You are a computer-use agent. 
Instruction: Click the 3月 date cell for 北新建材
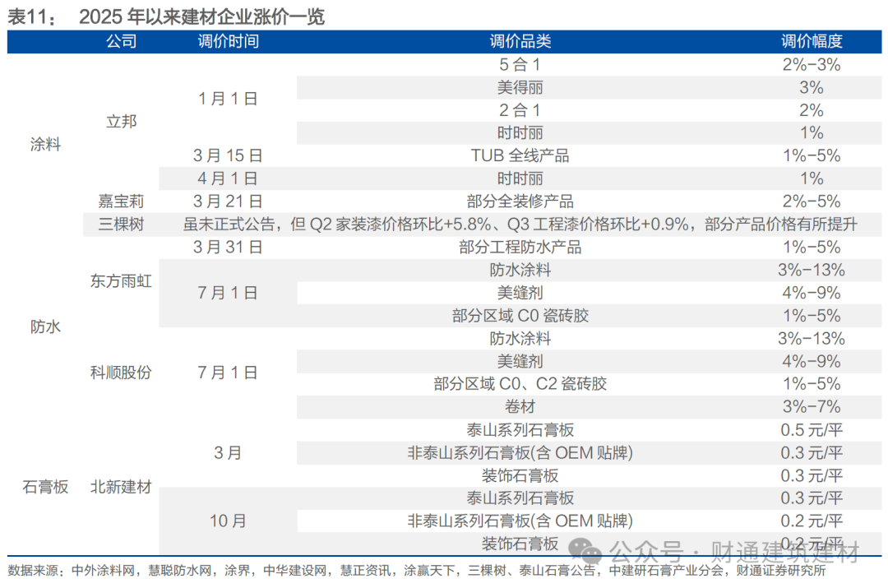(229, 452)
